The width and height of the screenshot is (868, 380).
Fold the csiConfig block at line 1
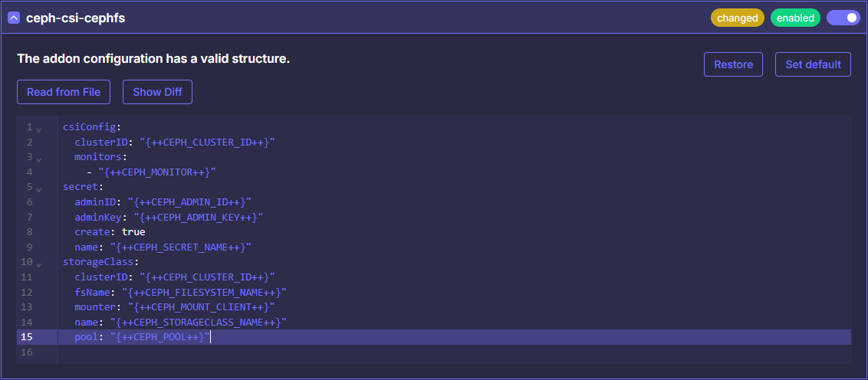coord(39,129)
